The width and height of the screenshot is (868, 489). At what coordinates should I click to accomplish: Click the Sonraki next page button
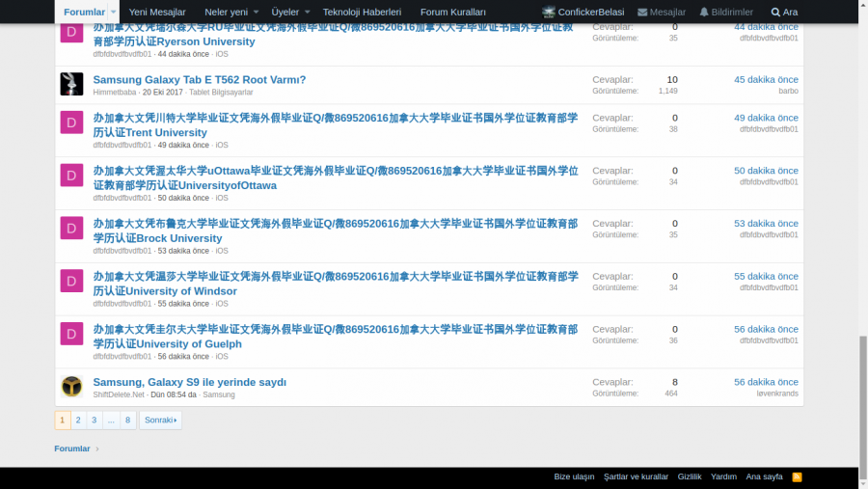[x=160, y=420]
